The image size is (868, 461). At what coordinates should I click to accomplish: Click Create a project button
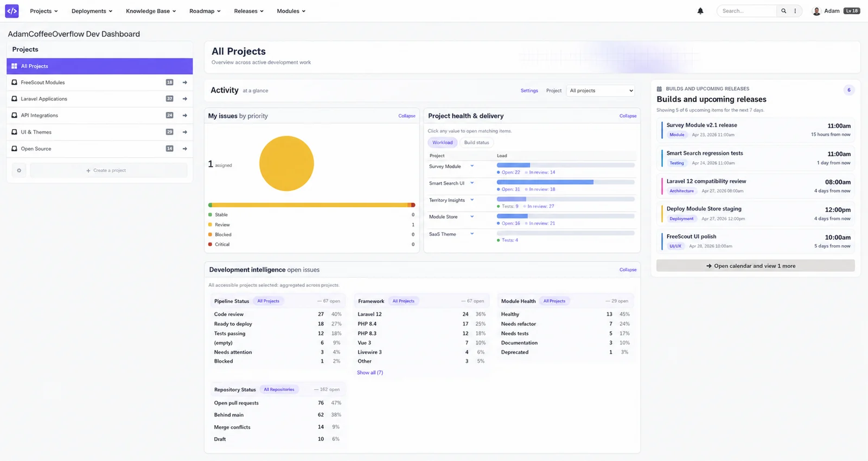coord(108,170)
